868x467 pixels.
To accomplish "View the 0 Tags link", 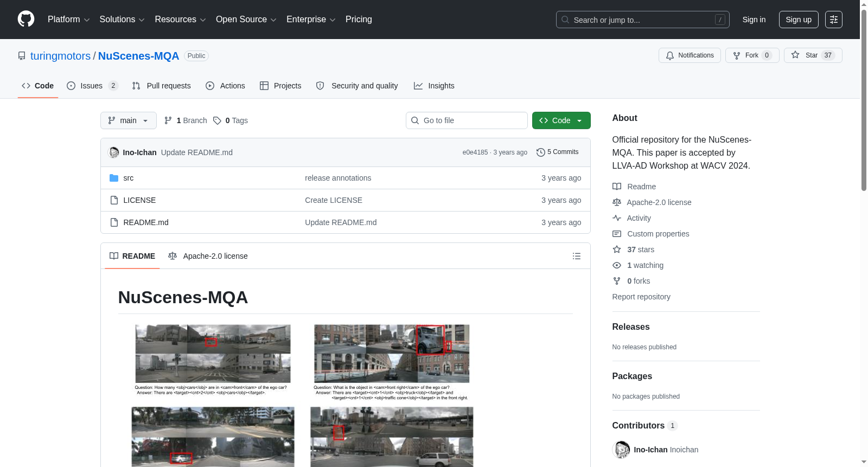I will (x=231, y=120).
